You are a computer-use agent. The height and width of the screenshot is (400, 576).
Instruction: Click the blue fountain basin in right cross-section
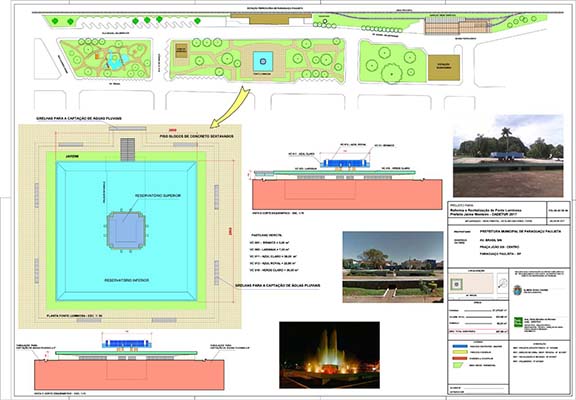344,163
